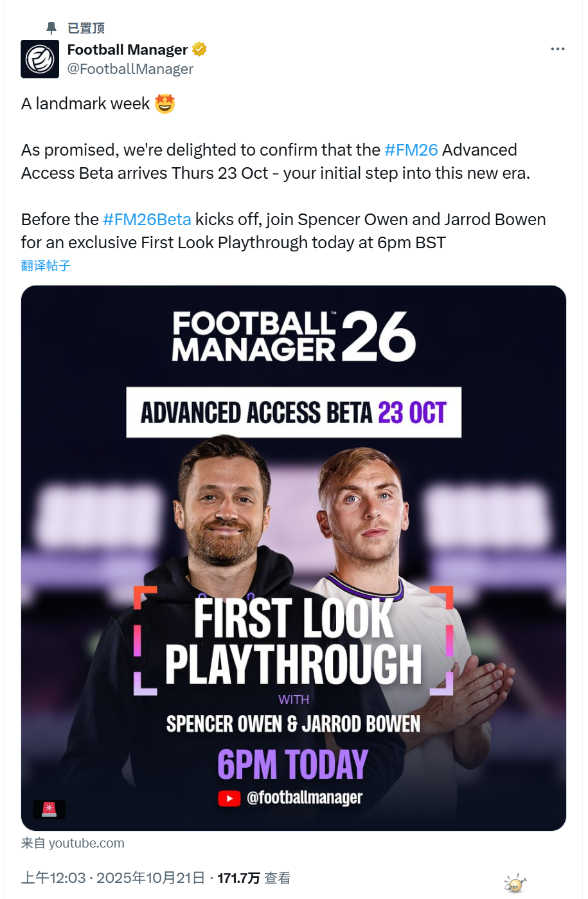This screenshot has height=899, width=588.
Task: Click the Advanced Access Beta 23 Oct banner
Action: click(294, 413)
